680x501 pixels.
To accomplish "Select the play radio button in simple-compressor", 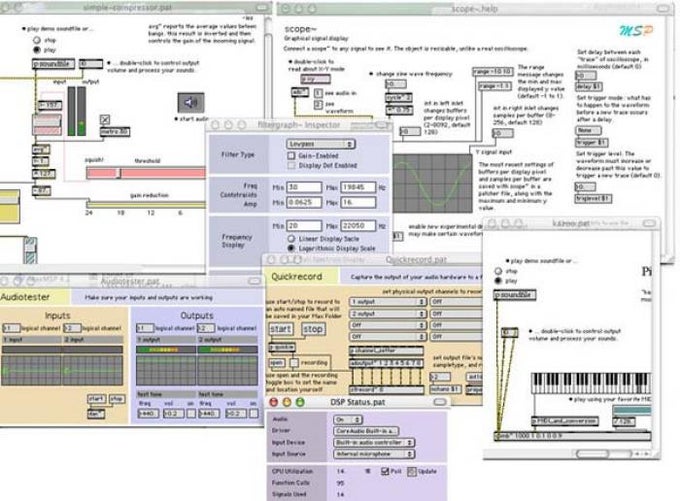I will 37,50.
